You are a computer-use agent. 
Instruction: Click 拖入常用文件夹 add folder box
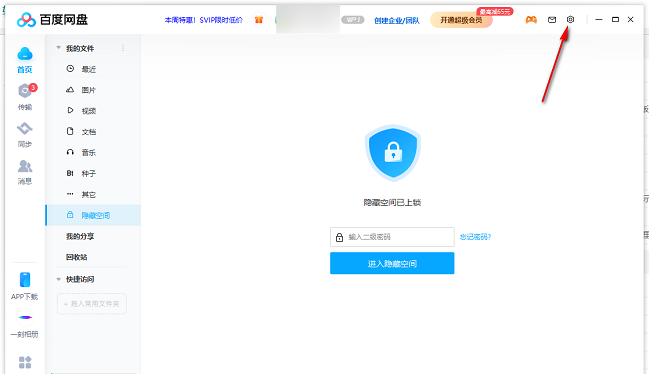(92, 304)
